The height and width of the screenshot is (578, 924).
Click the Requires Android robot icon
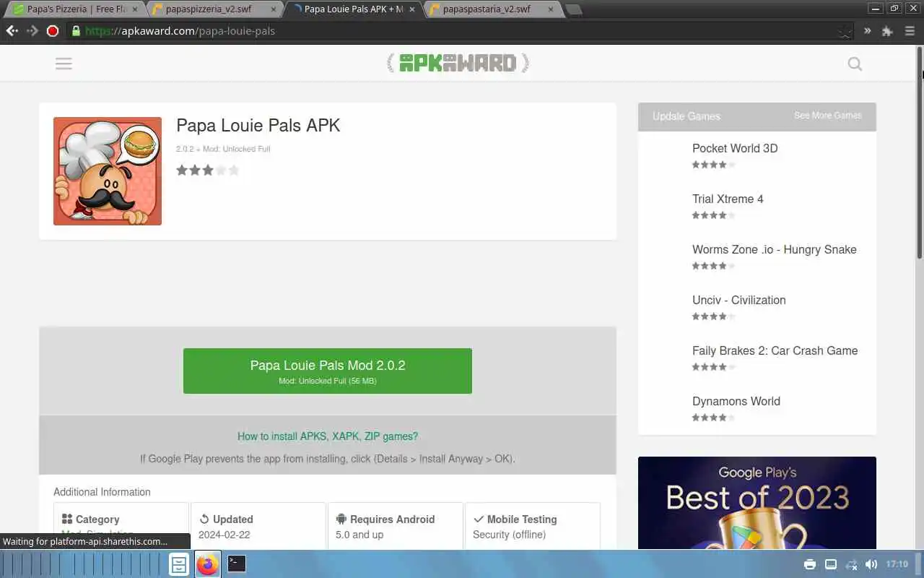click(341, 519)
